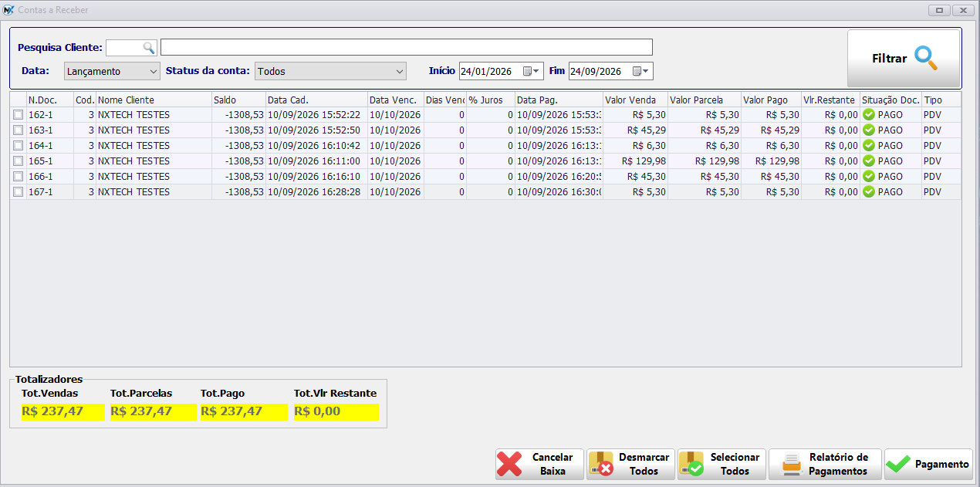Screen dimensions: 980x487
Task: Check the row for document 165-1
Action: coord(18,161)
